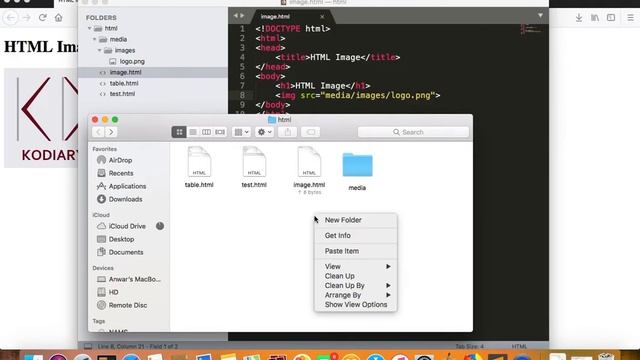Go back in Finder window
This screenshot has width=640, height=360.
tap(98, 132)
